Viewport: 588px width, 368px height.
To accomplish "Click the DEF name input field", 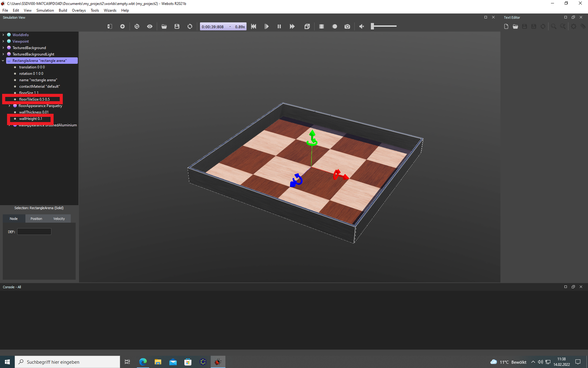I will click(34, 232).
